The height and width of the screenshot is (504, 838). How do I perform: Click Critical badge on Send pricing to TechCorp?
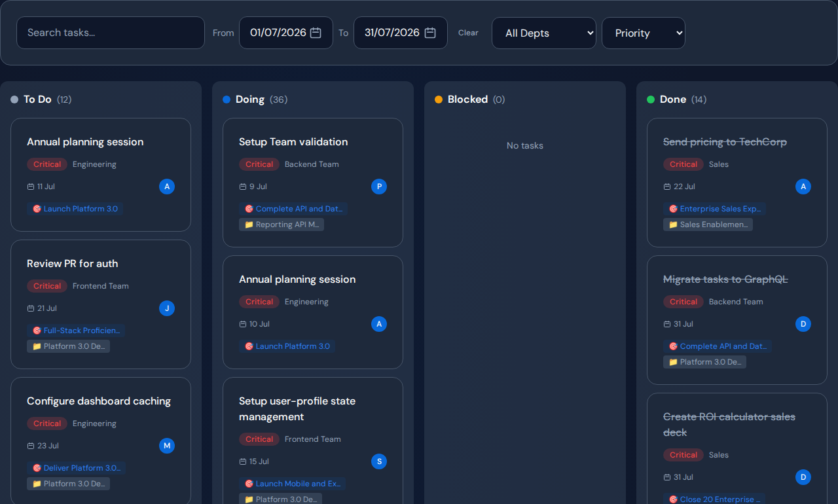(683, 164)
